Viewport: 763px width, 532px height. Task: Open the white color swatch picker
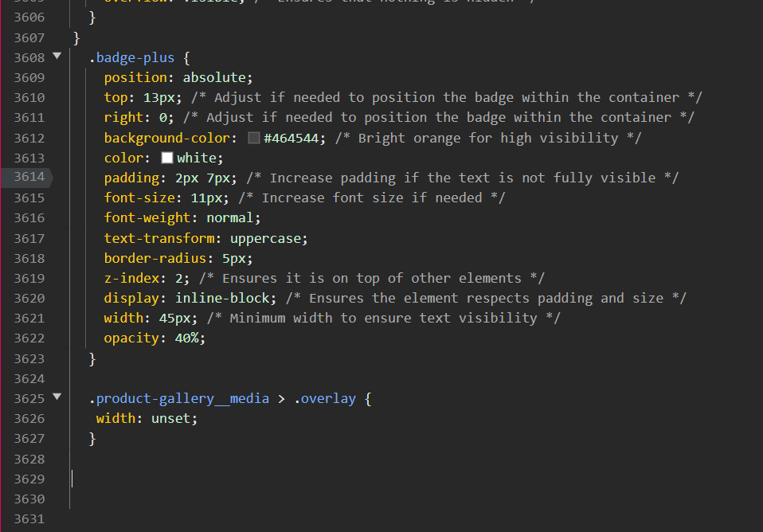click(x=167, y=158)
